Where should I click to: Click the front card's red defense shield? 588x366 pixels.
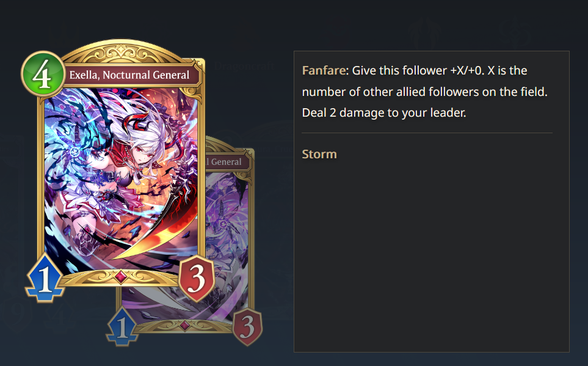pos(197,278)
